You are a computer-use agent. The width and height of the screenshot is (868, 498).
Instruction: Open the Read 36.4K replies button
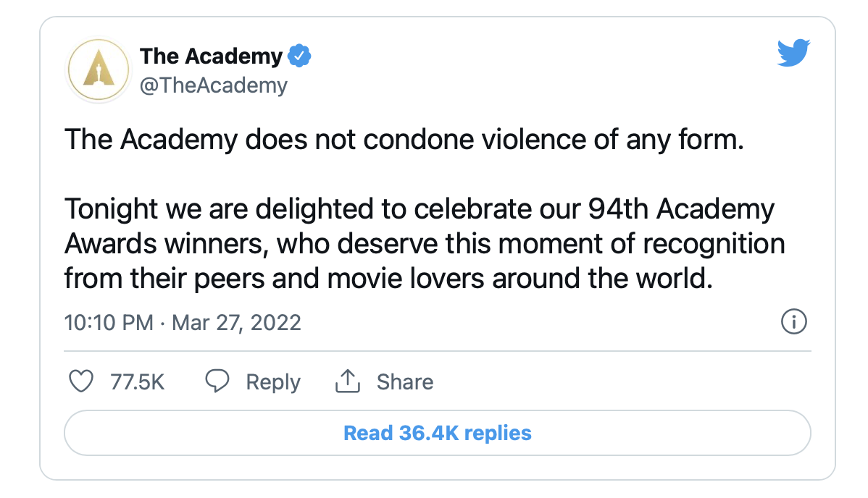(x=438, y=433)
